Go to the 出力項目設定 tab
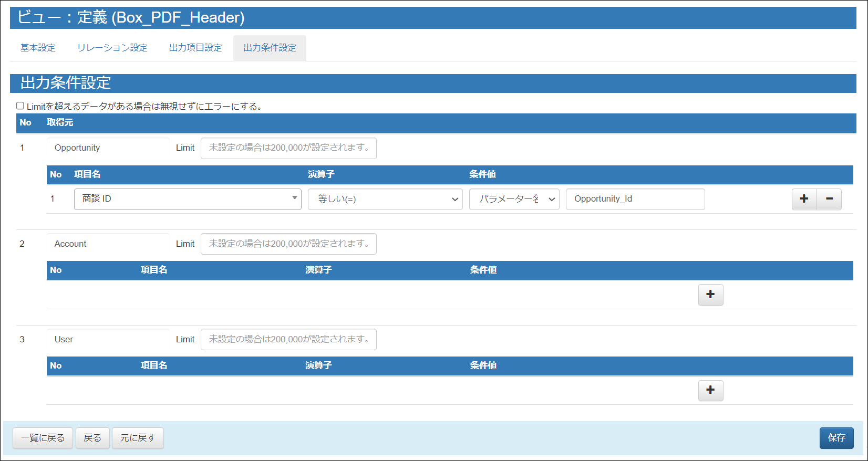868x461 pixels. 195,48
